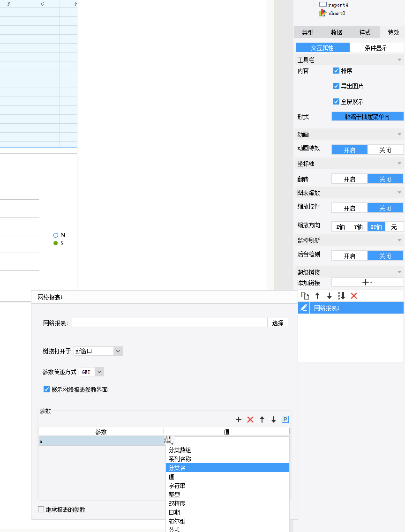Collapse the 动画 section

[x=399, y=135]
